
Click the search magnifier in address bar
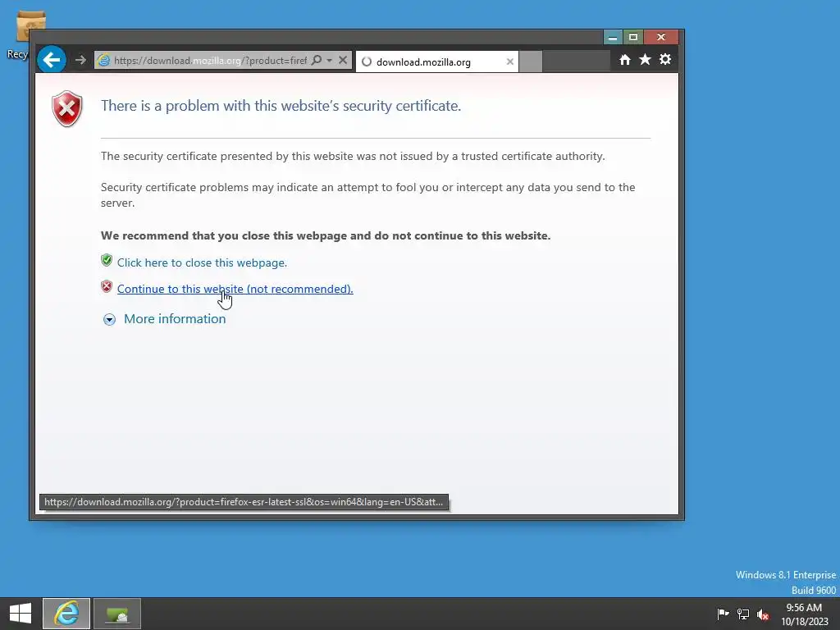(x=317, y=60)
